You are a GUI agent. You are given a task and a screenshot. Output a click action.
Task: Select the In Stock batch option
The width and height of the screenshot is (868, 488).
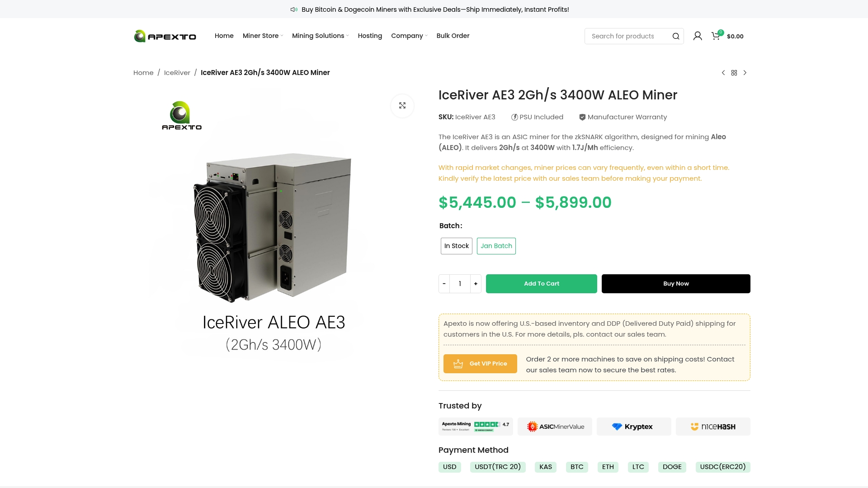[x=456, y=246]
